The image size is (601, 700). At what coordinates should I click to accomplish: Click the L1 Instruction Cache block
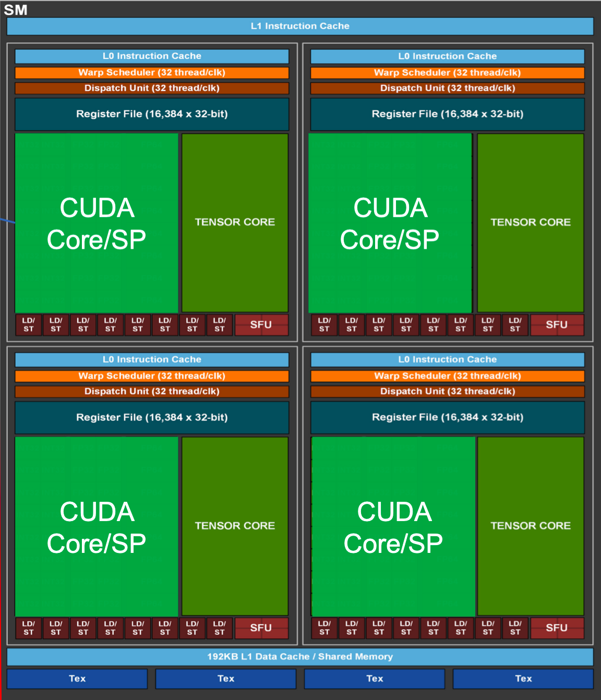coord(300,26)
